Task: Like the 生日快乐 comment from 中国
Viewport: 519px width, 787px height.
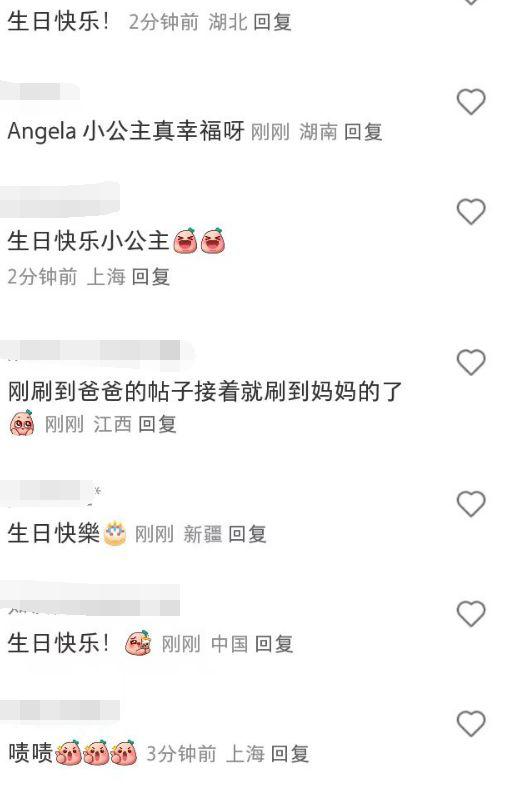Action: [x=471, y=613]
